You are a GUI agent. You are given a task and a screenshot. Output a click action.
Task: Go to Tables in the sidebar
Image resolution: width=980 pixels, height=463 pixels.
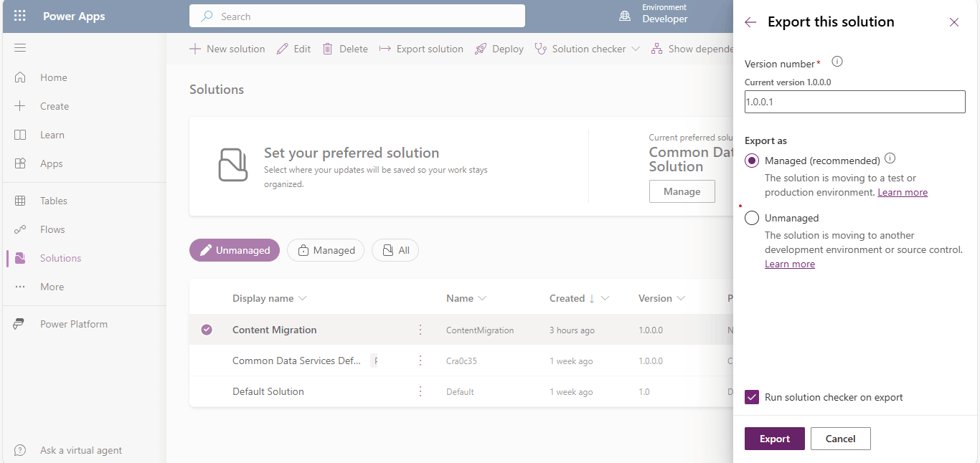pos(54,201)
